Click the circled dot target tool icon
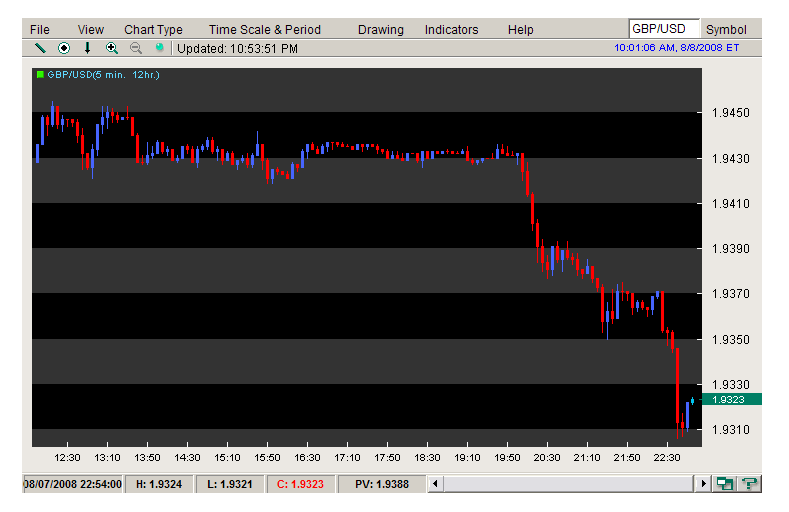This screenshot has width=789, height=512. 64,47
